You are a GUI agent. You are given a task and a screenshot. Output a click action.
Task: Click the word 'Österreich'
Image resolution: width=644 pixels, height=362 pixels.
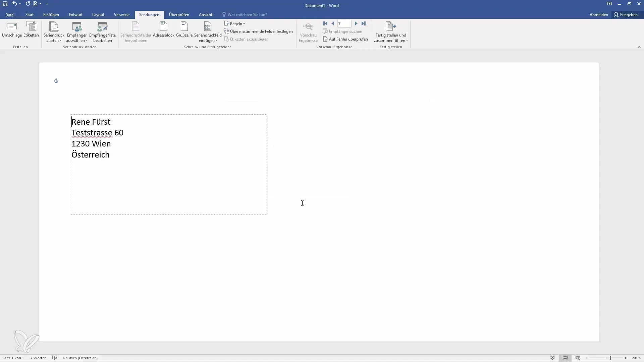(91, 155)
